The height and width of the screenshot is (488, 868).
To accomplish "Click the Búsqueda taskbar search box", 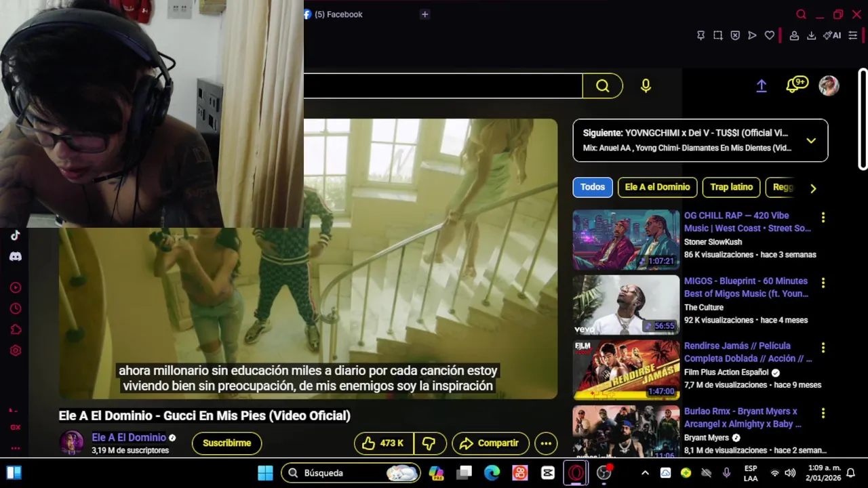I will point(351,473).
